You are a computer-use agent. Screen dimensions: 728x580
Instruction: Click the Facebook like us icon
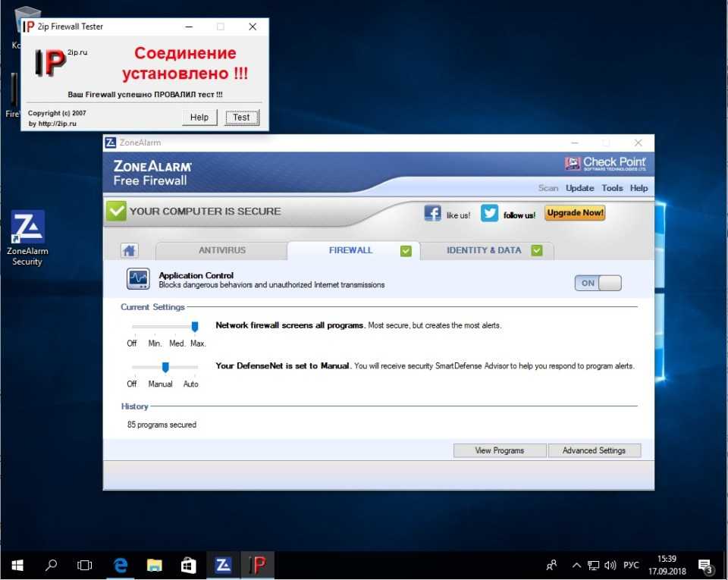[432, 214]
